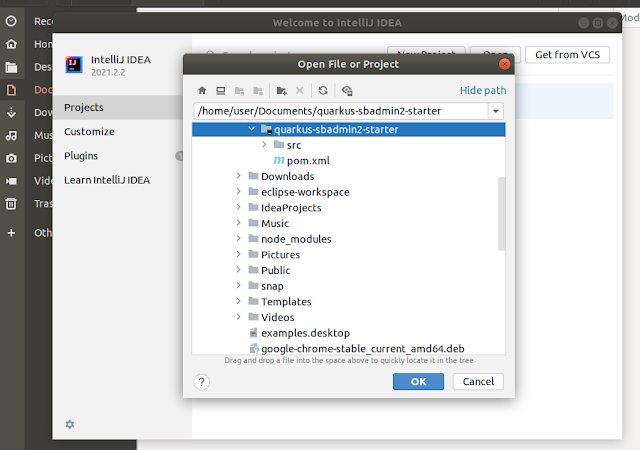
Task: Click the Module directory toolbar icon
Action: [x=258, y=90]
